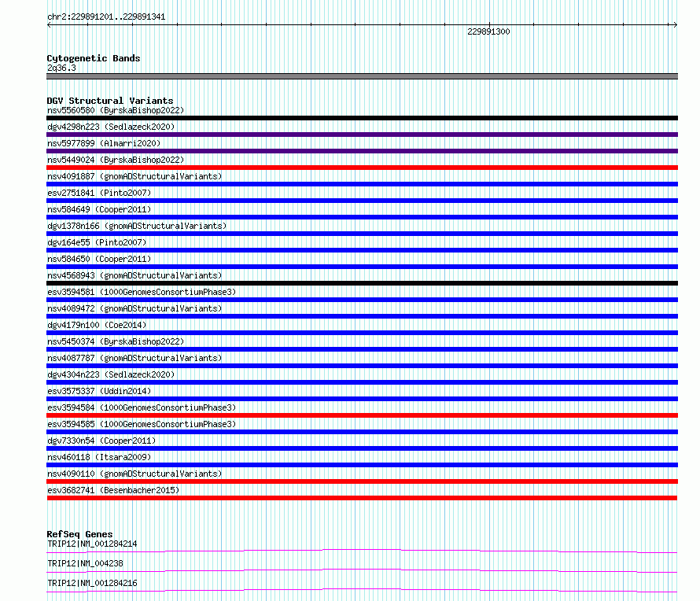Click the nsv460118 (Itsara2009) label
This screenshot has height=601, width=700.
(x=99, y=457)
